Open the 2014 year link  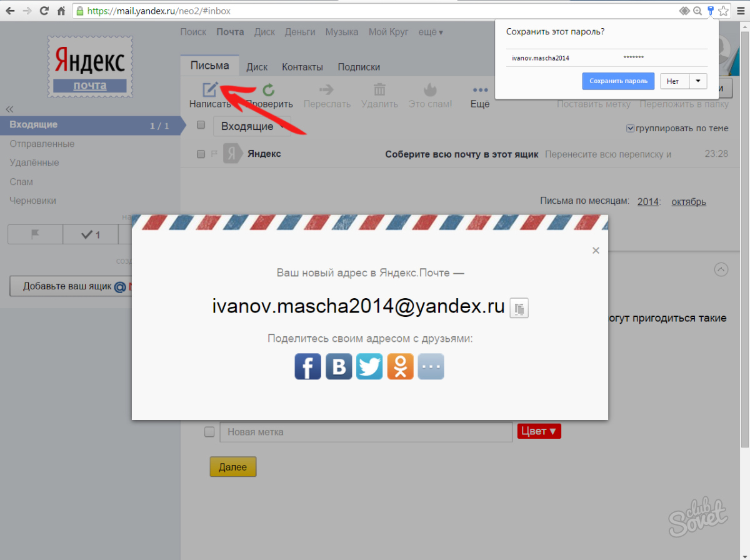point(648,201)
